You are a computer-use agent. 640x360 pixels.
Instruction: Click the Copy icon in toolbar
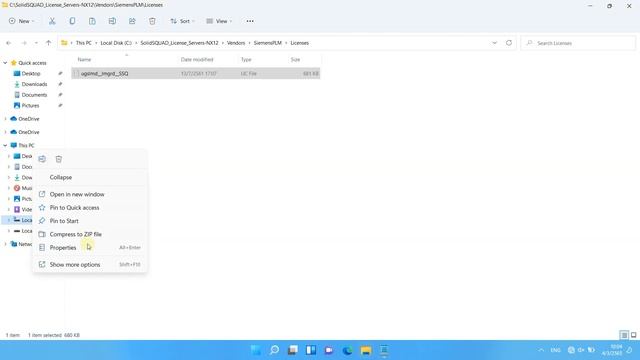tap(72, 21)
